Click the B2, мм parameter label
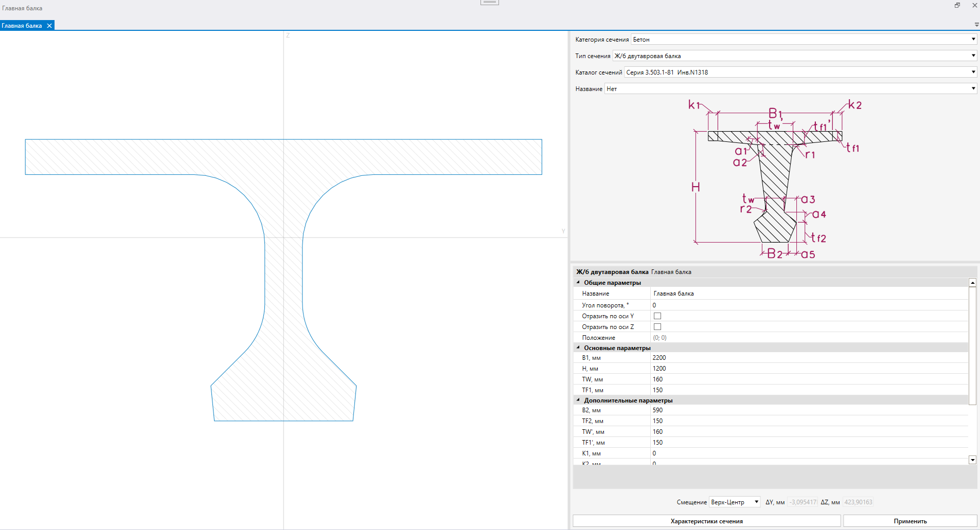Image resolution: width=980 pixels, height=530 pixels. 591,410
